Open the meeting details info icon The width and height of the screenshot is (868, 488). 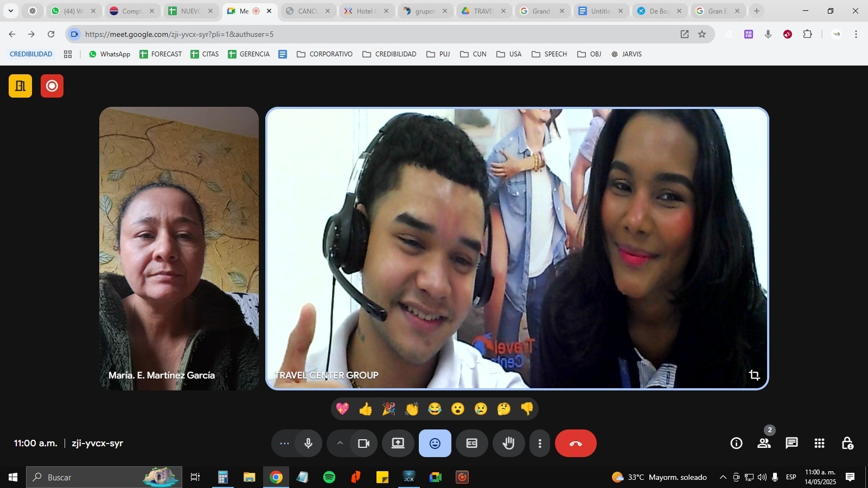click(736, 444)
